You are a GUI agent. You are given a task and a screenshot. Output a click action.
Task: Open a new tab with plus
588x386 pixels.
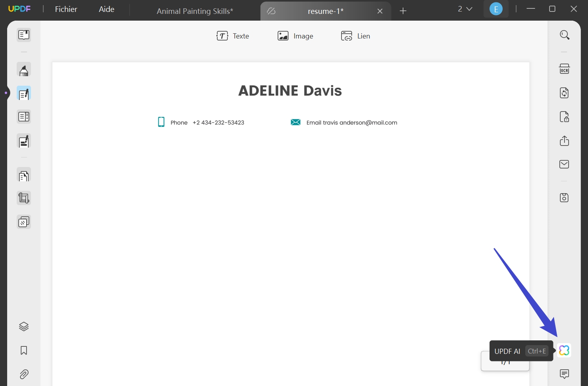pos(403,11)
